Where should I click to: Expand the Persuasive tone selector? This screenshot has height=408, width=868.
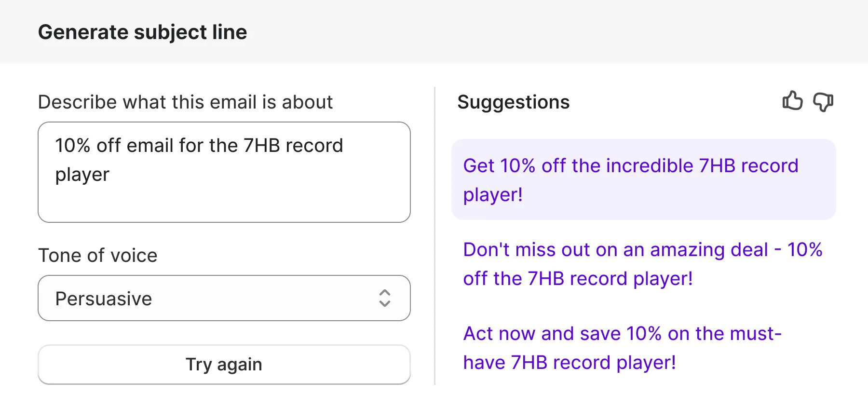[224, 298]
